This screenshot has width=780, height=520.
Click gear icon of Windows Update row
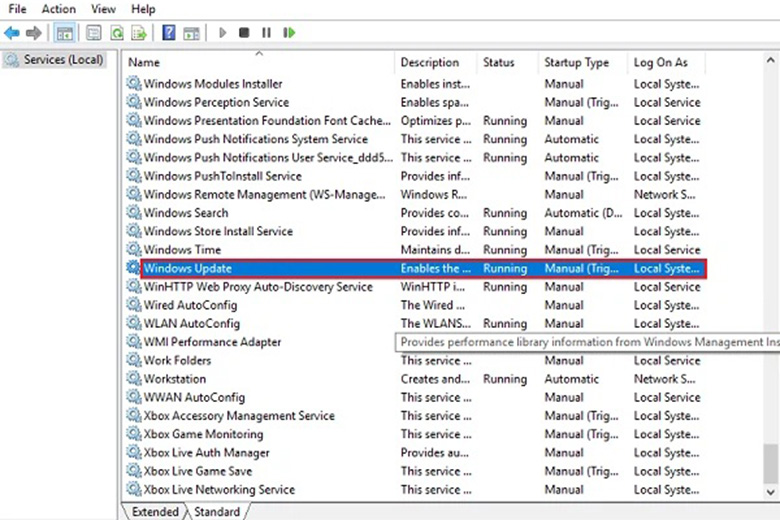point(133,268)
